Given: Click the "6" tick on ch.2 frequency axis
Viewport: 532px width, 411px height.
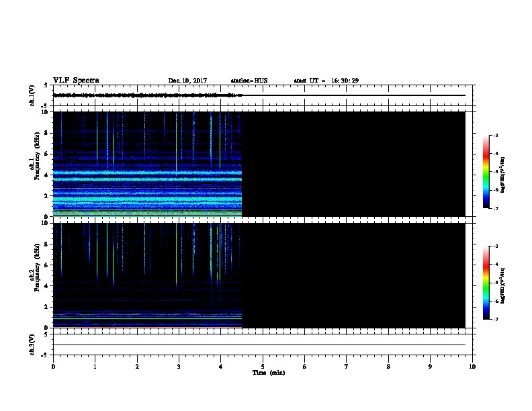Looking at the screenshot, I should pyautogui.click(x=46, y=265).
